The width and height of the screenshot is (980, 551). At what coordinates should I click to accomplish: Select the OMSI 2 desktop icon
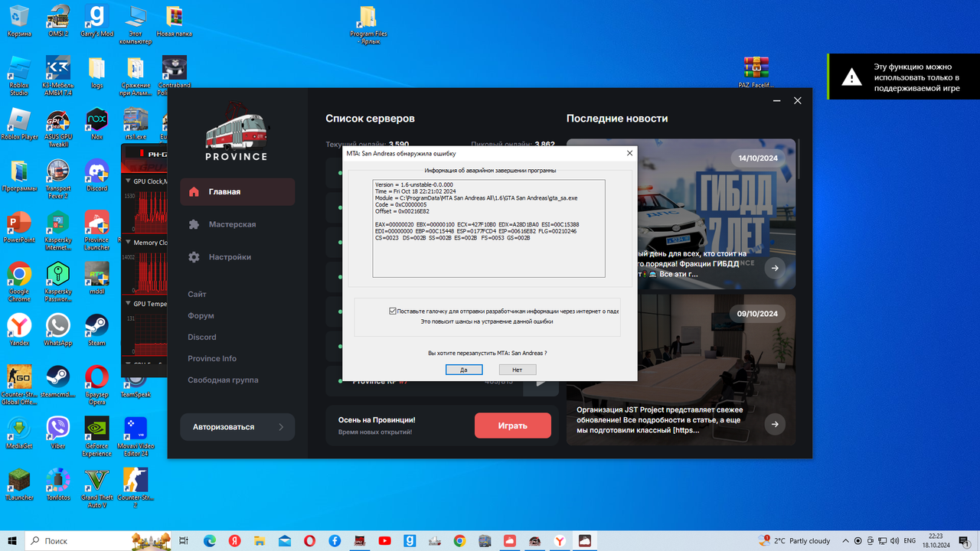coord(58,21)
